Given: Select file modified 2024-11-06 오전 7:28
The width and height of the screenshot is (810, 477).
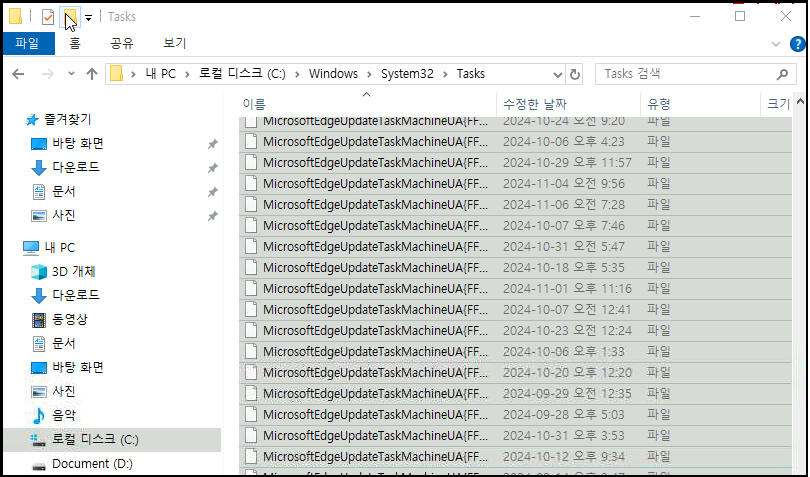Looking at the screenshot, I should (x=516, y=205).
